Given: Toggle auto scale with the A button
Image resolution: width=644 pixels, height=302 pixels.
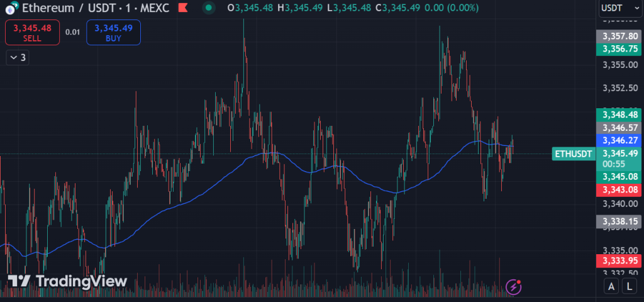Looking at the screenshot, I should [x=611, y=287].
